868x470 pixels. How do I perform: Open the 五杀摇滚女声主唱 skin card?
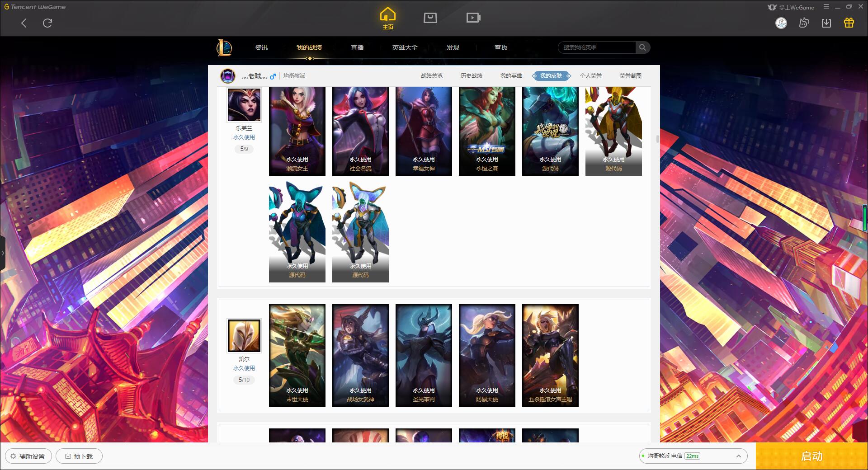coord(550,355)
